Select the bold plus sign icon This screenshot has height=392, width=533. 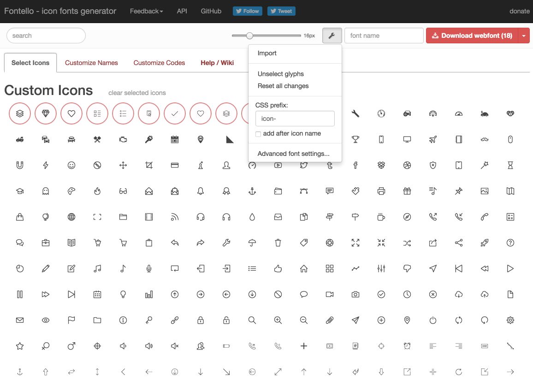point(304,346)
